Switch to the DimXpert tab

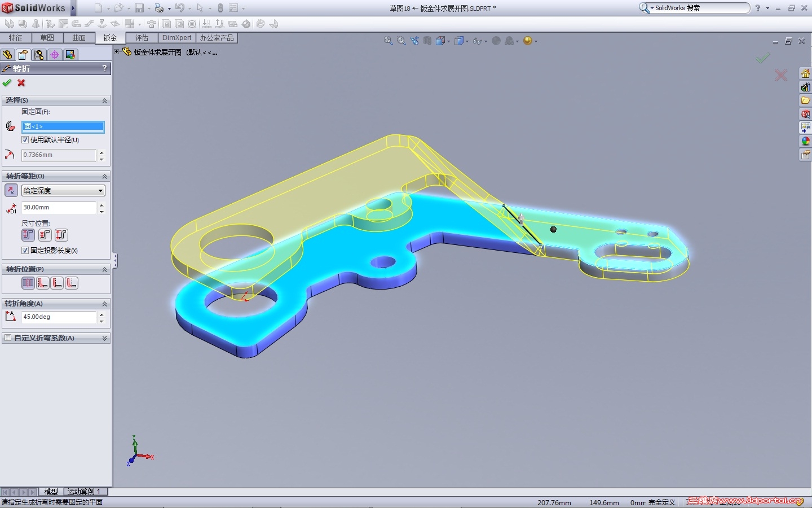(x=177, y=38)
